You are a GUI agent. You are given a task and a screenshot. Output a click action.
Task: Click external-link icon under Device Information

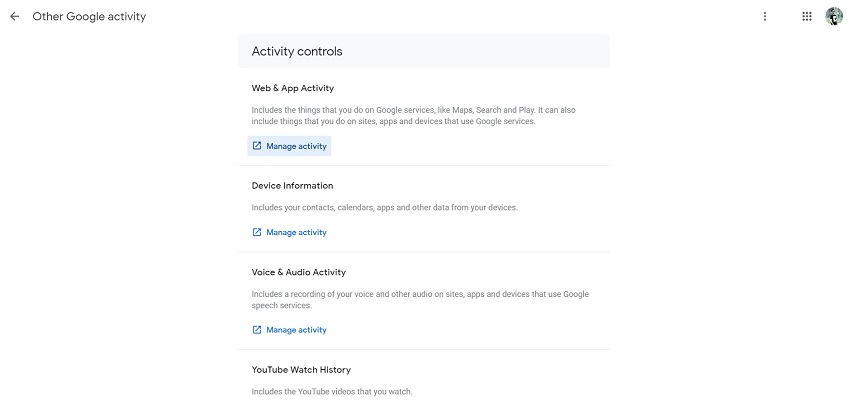[x=257, y=233]
